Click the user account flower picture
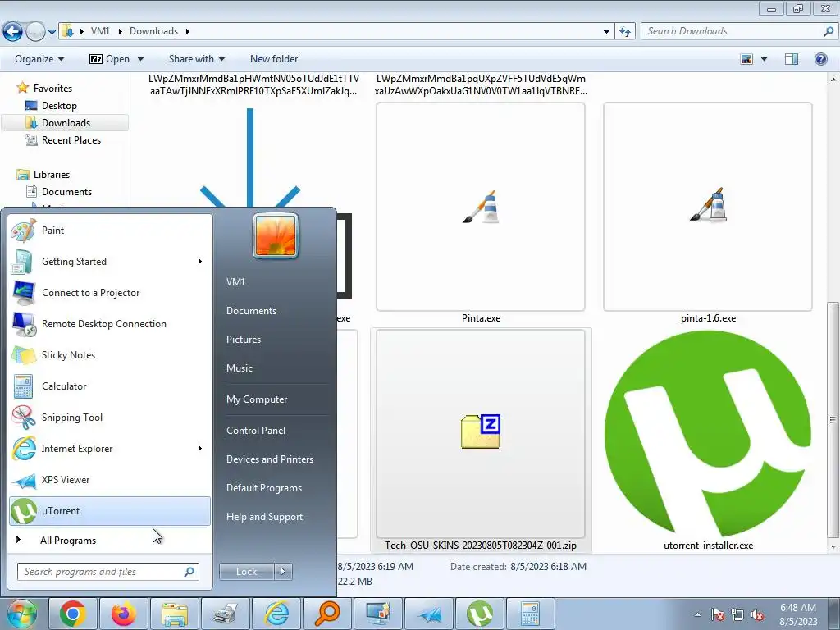 click(x=276, y=235)
